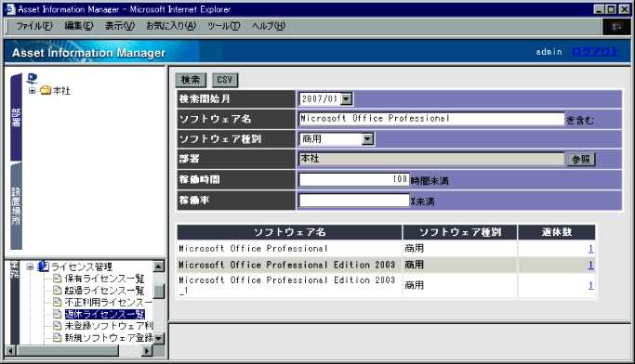Click menu tree horizontal scroll right arrow
The image size is (635, 364).
tap(147, 351)
